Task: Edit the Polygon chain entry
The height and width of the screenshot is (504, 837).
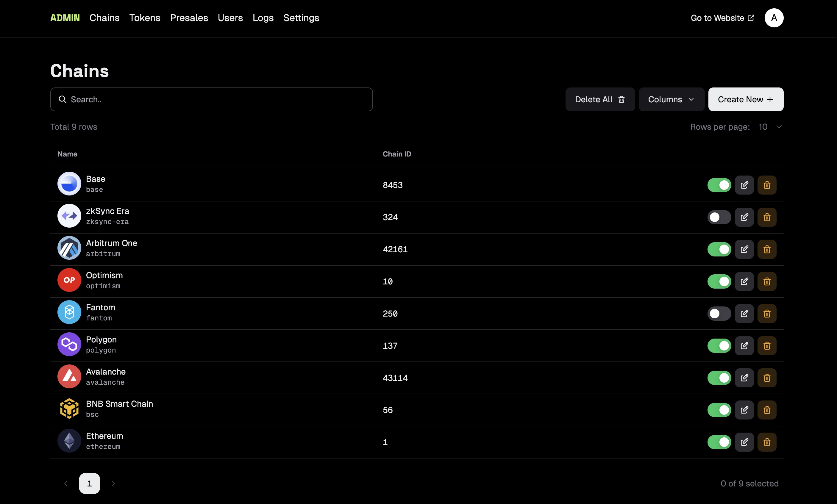Action: coord(744,346)
